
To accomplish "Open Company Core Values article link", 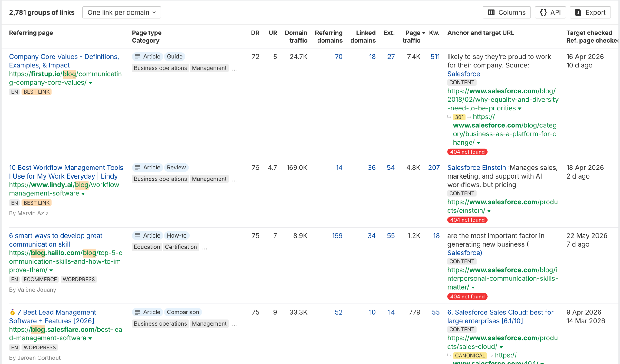I will (64, 61).
